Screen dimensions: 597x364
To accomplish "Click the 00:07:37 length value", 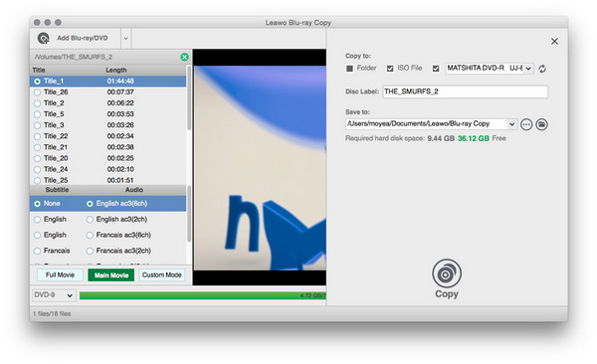I will (120, 92).
